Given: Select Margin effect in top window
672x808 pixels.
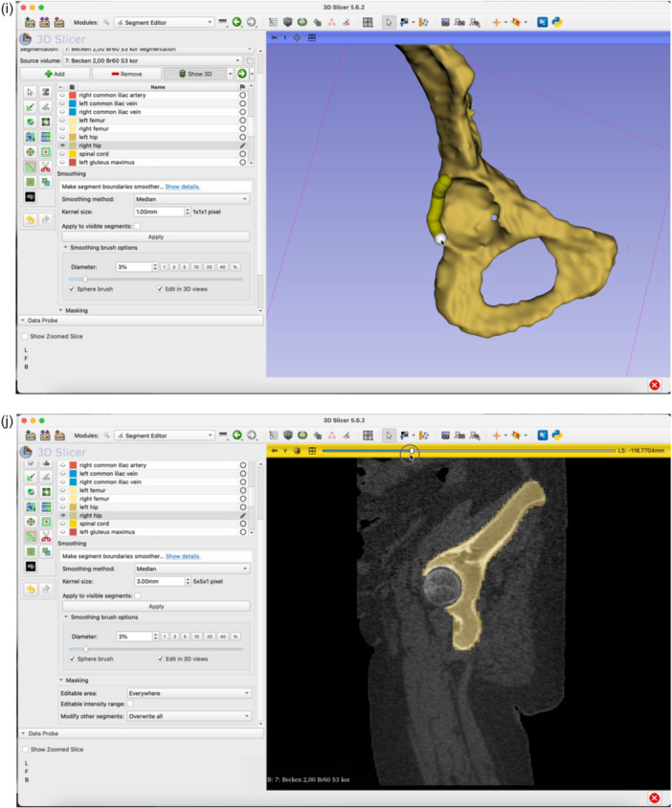Looking at the screenshot, I should (31, 152).
